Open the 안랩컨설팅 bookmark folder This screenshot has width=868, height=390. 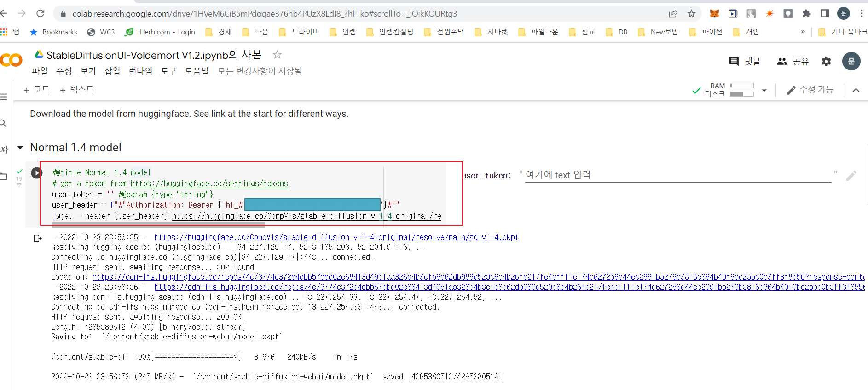click(x=390, y=32)
